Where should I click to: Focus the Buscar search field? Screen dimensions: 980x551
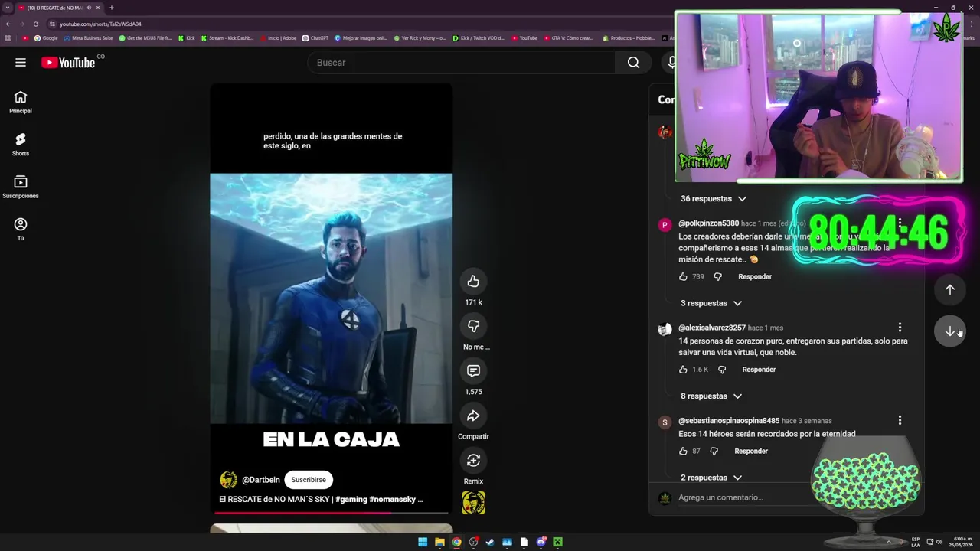pyautogui.click(x=462, y=63)
